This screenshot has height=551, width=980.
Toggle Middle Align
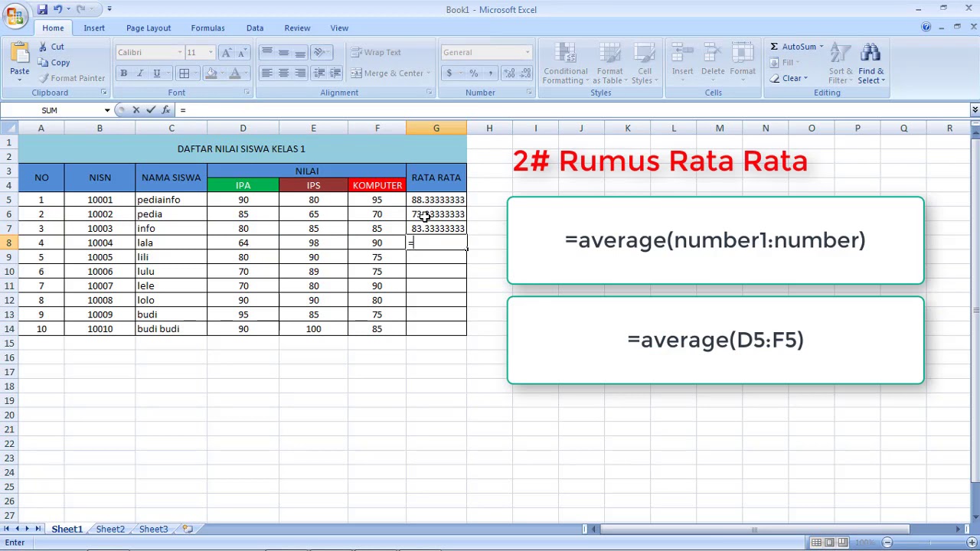[283, 52]
